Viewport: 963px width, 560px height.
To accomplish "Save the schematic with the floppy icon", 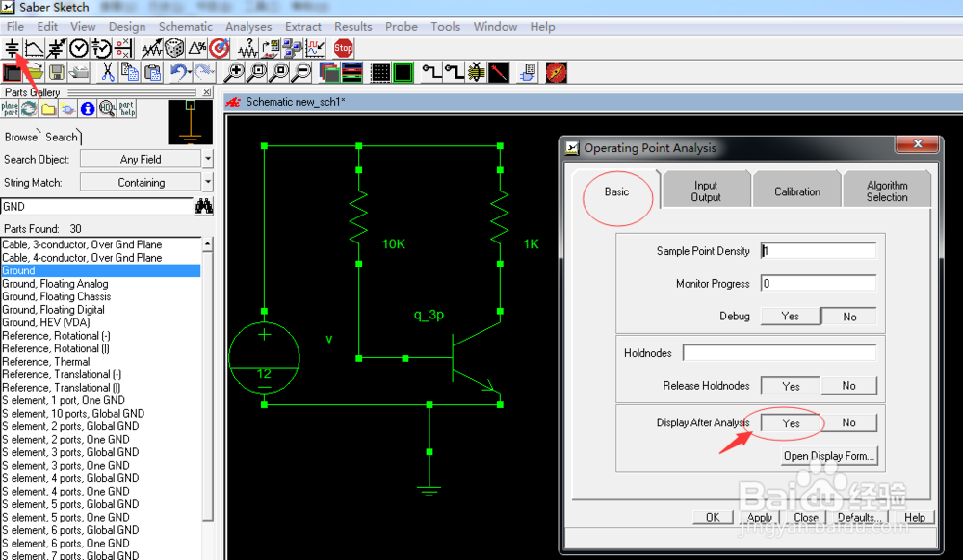I will (57, 72).
